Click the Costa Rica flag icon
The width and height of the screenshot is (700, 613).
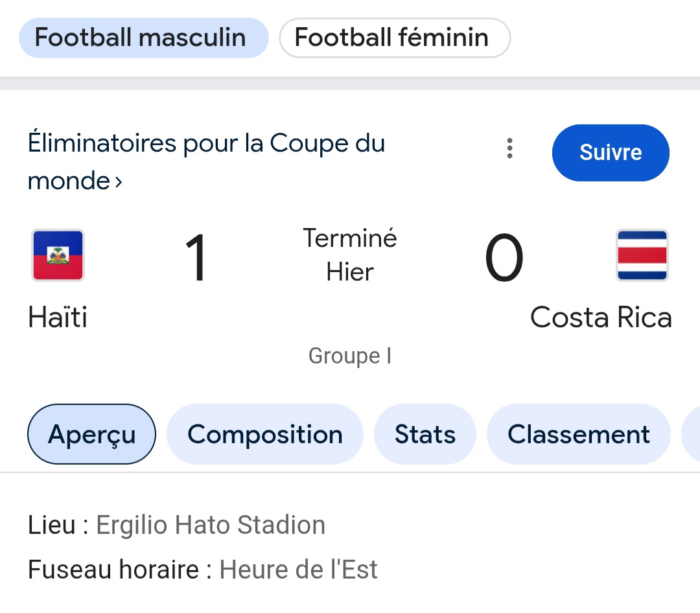pyautogui.click(x=642, y=255)
